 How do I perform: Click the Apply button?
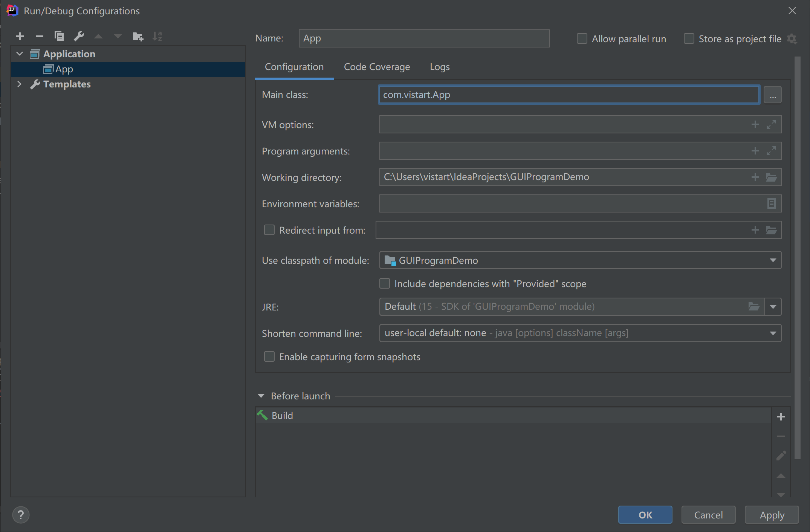point(772,515)
